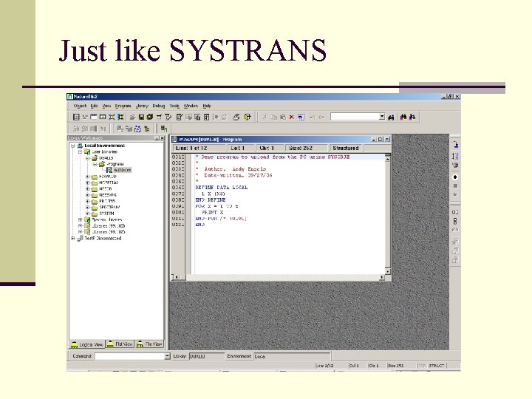
Task: Click the open folder toolbar icon
Action: click(x=133, y=117)
